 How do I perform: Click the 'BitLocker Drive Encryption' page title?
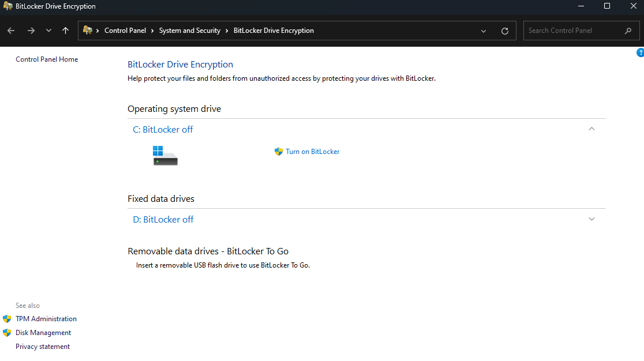(180, 65)
